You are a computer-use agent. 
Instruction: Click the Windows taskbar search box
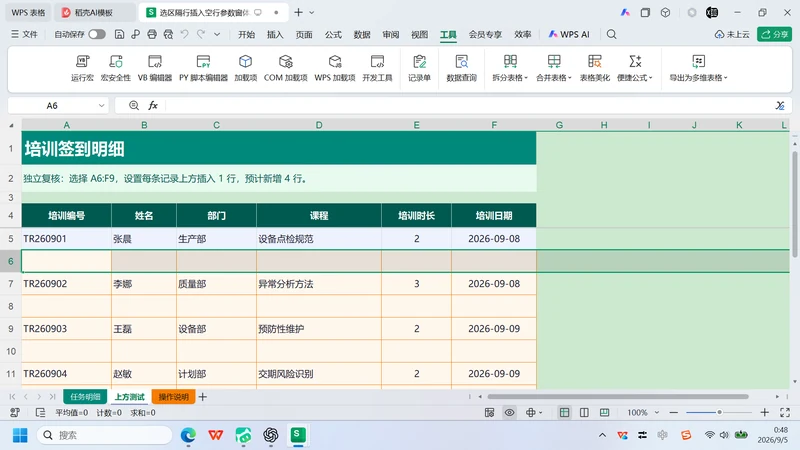(x=105, y=435)
